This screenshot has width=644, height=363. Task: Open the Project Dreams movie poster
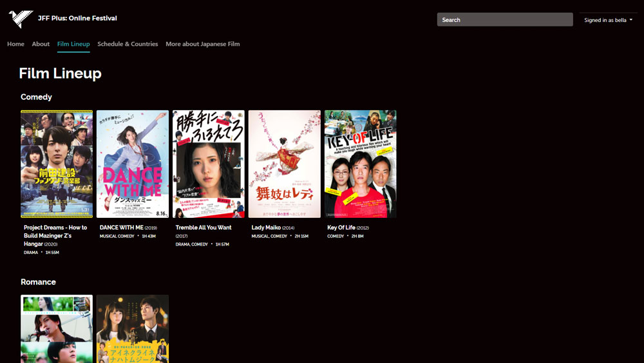click(57, 164)
